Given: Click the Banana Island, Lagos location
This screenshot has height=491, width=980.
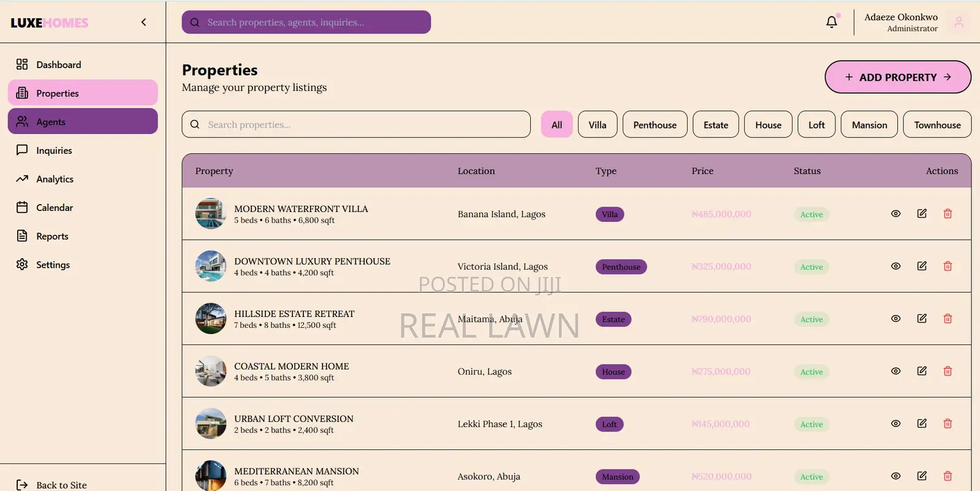Looking at the screenshot, I should (501, 214).
